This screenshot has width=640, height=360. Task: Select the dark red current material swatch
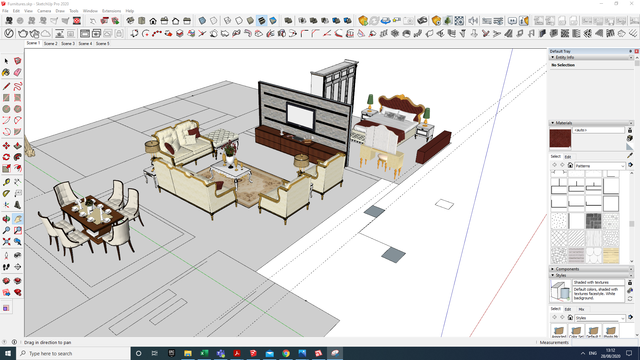click(560, 139)
